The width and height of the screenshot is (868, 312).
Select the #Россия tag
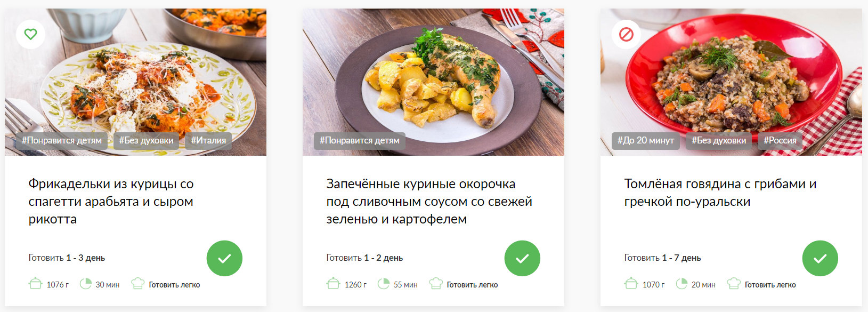(x=780, y=141)
